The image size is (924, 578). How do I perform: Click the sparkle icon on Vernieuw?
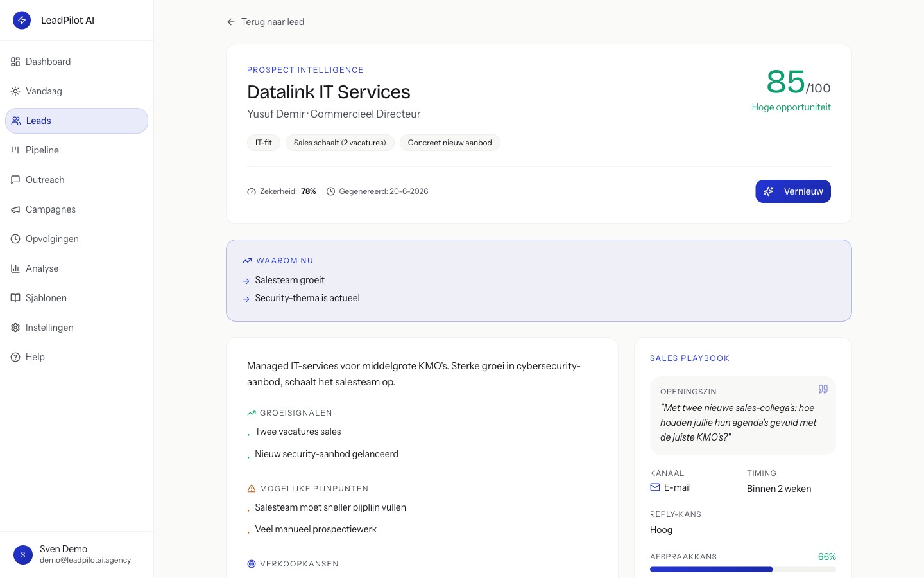pyautogui.click(x=769, y=191)
